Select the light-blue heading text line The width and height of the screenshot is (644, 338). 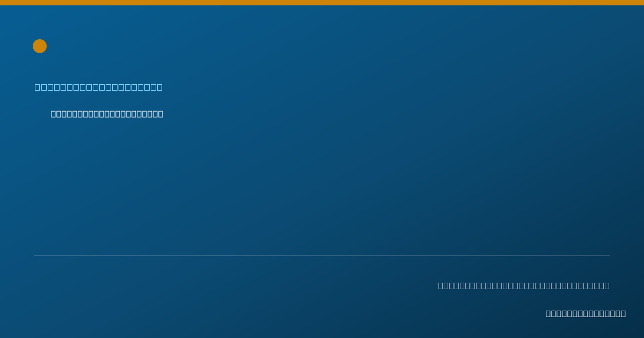(x=99, y=87)
